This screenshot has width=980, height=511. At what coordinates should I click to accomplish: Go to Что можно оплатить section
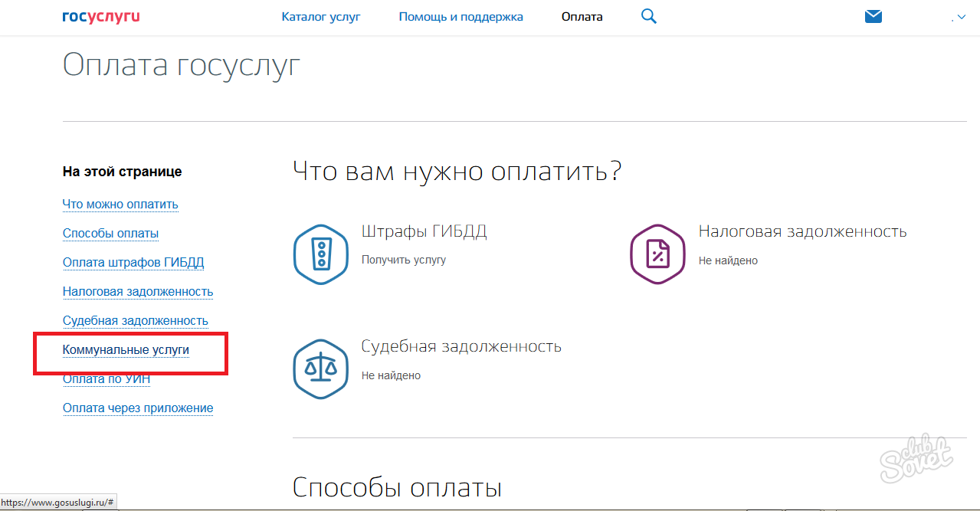pos(120,205)
